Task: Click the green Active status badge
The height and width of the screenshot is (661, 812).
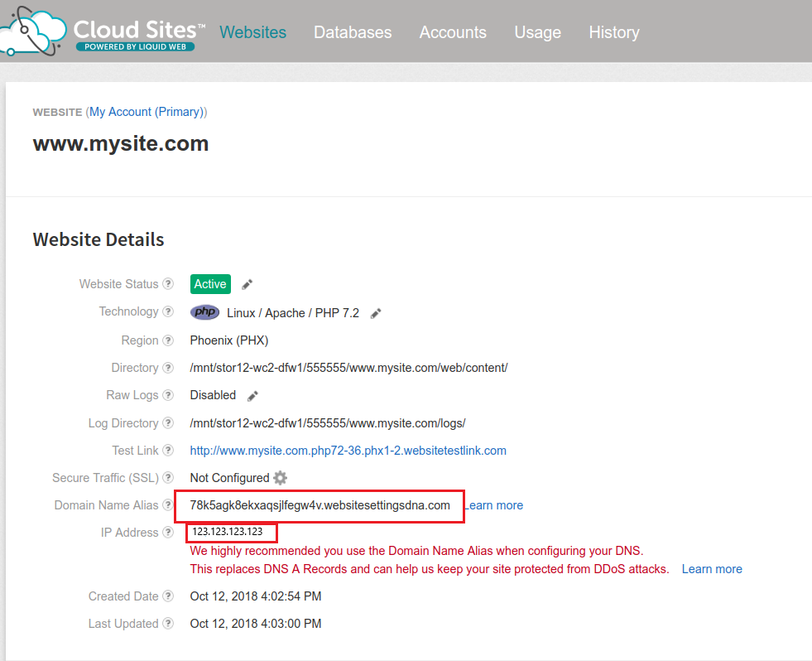Action: 209,283
